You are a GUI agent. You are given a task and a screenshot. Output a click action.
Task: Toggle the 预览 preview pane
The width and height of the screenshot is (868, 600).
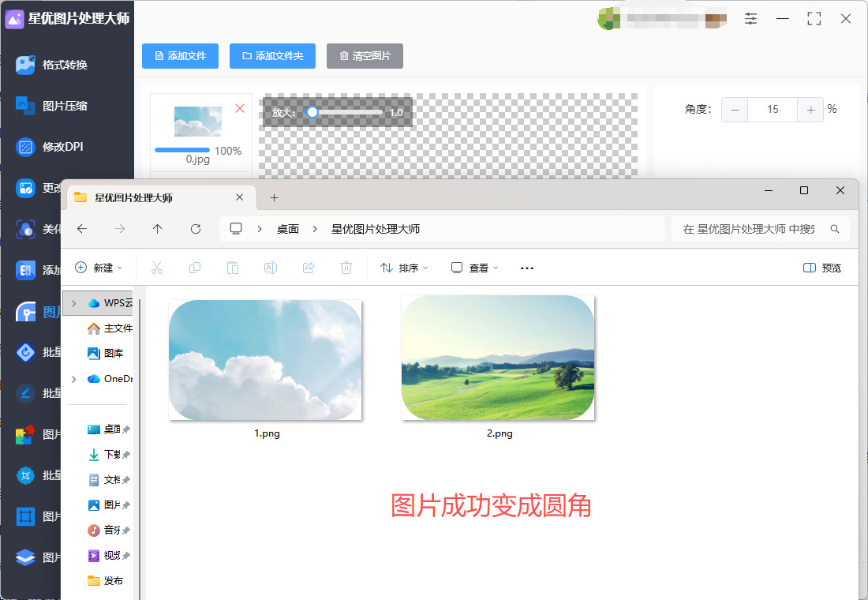pos(821,268)
